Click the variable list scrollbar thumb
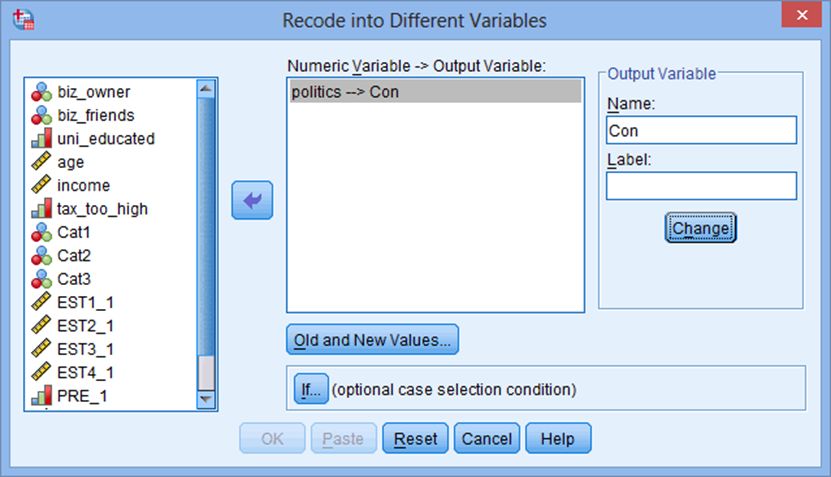Viewport: 831px width, 477px height. coord(206,373)
